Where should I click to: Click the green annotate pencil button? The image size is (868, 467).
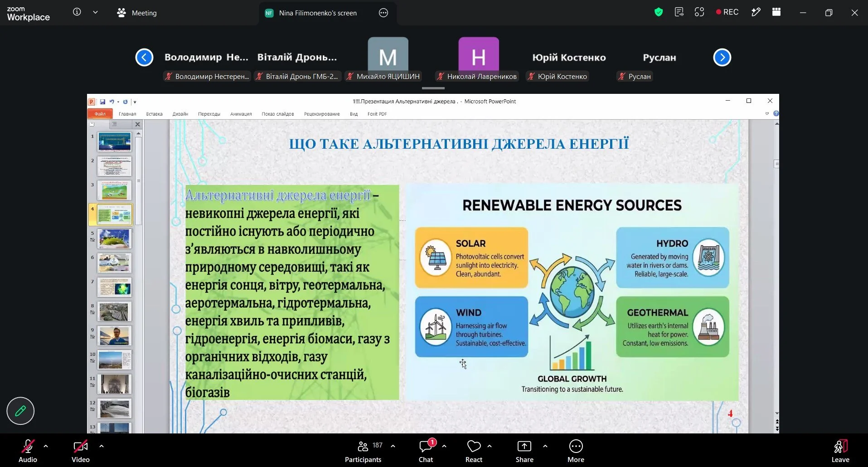tap(20, 411)
